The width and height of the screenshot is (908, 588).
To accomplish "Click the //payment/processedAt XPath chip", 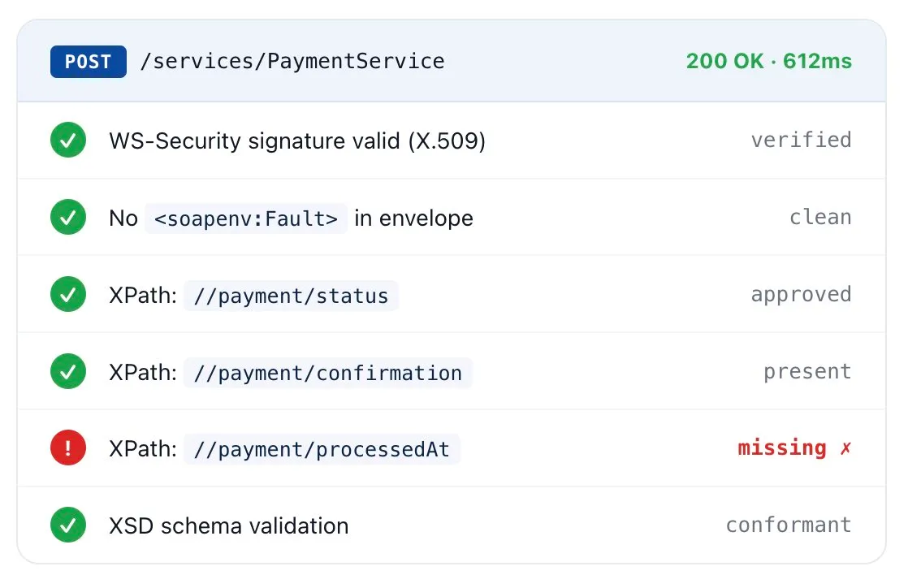I will tap(322, 450).
